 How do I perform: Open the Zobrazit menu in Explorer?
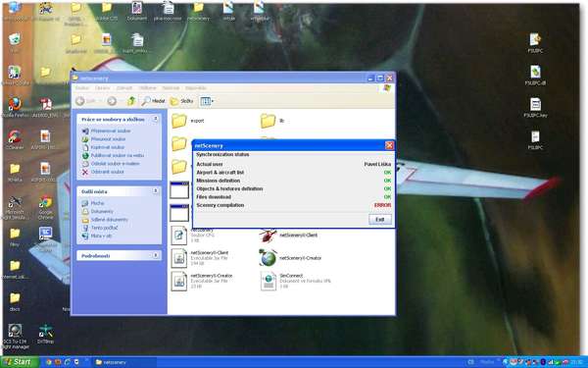[x=124, y=88]
